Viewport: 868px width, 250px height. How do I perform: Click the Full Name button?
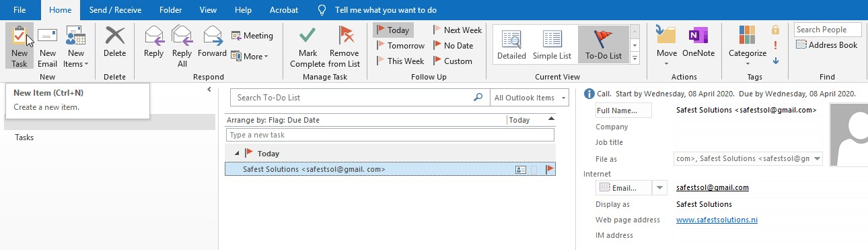pyautogui.click(x=624, y=110)
